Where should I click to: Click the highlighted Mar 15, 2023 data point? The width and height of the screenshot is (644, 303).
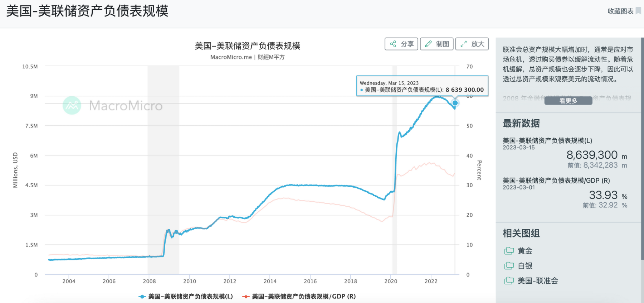(455, 103)
